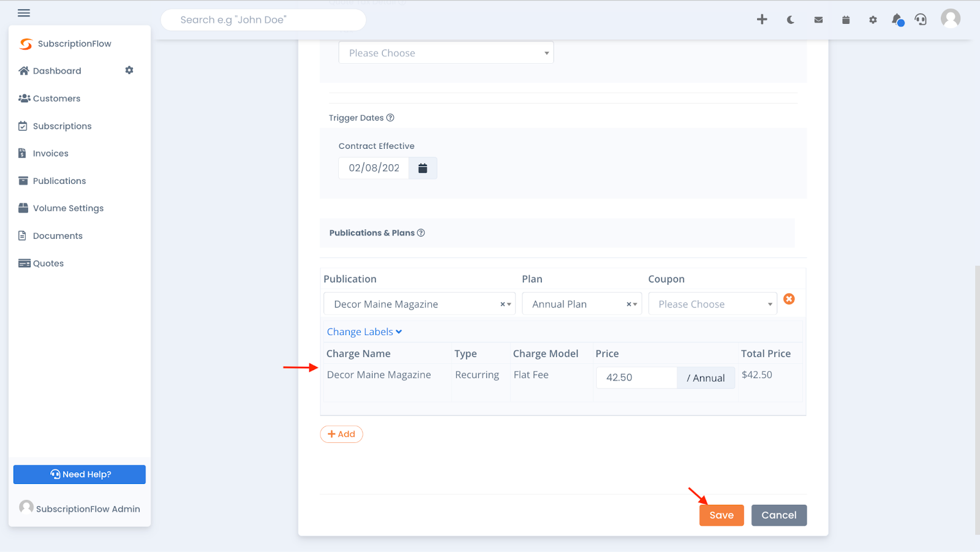Click the SubscriptionFlow logo
This screenshot has height=552, width=980.
[65, 43]
